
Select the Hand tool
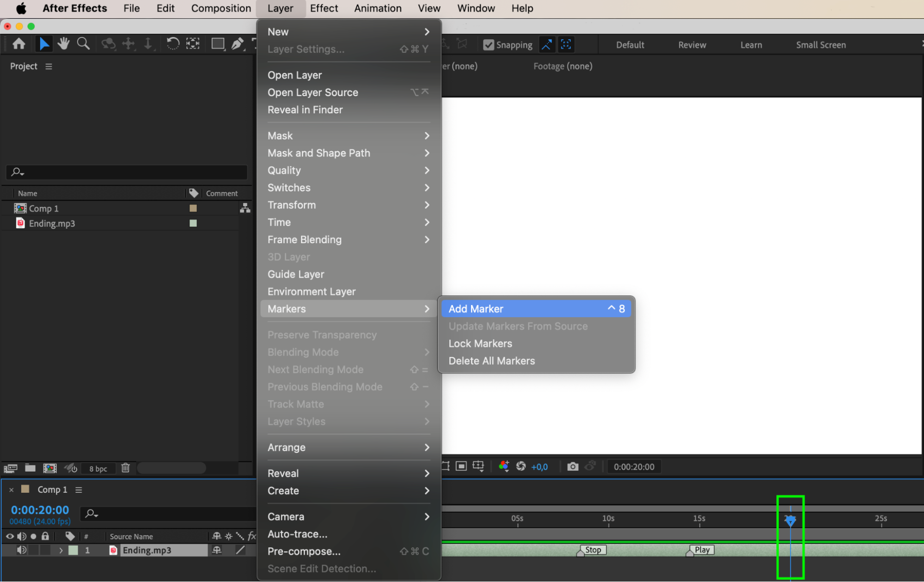pyautogui.click(x=63, y=44)
